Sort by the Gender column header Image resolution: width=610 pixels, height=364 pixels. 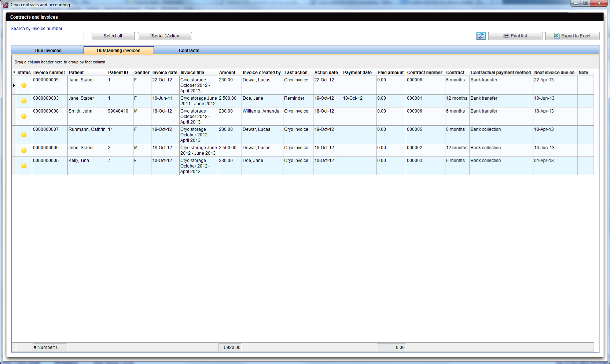tap(142, 73)
